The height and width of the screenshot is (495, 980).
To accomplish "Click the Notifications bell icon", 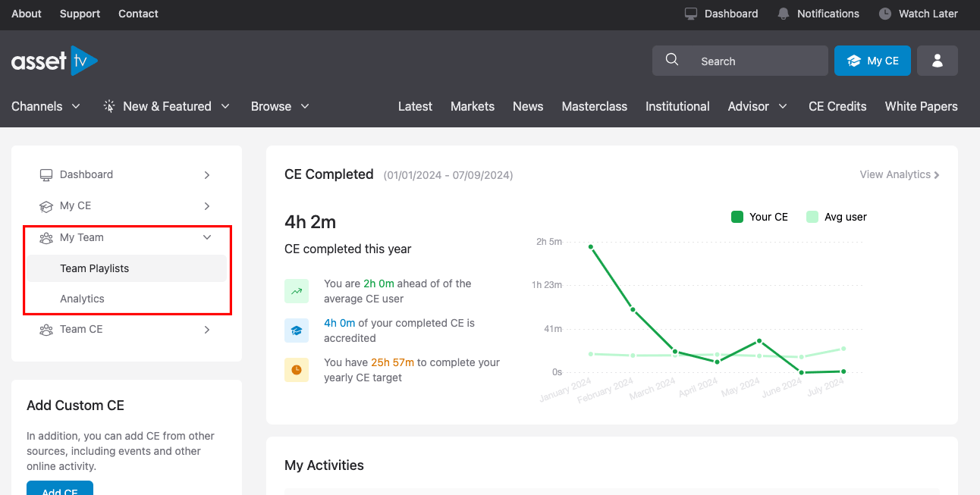I will coord(784,14).
